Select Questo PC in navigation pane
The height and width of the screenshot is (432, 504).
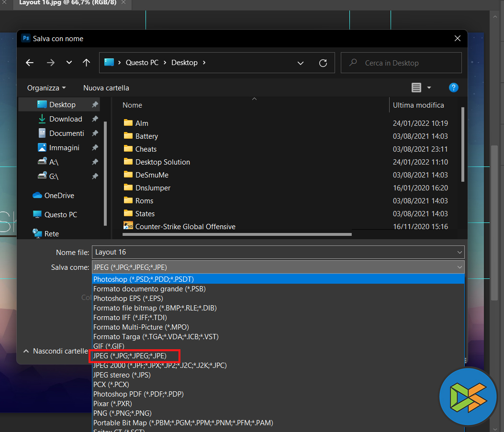point(60,214)
